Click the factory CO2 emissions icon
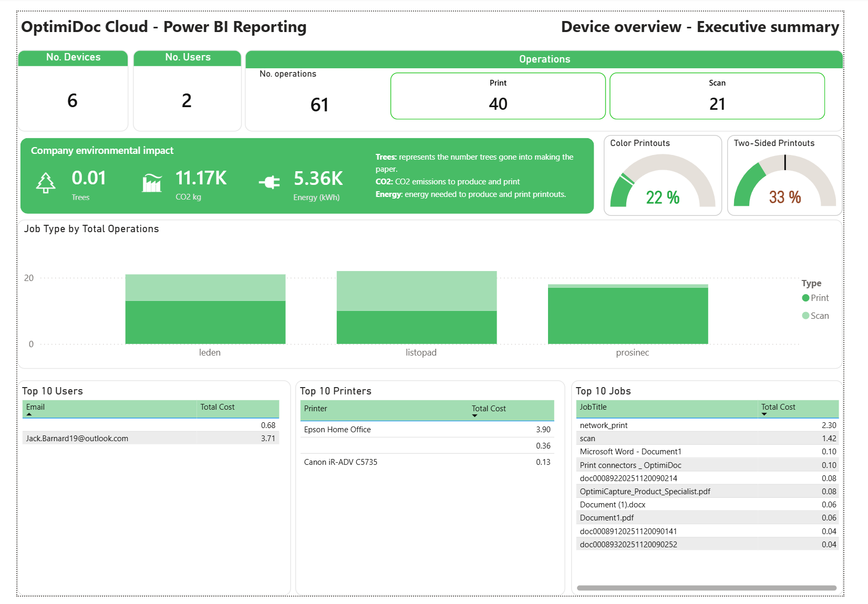This screenshot has width=868, height=604. [x=152, y=183]
